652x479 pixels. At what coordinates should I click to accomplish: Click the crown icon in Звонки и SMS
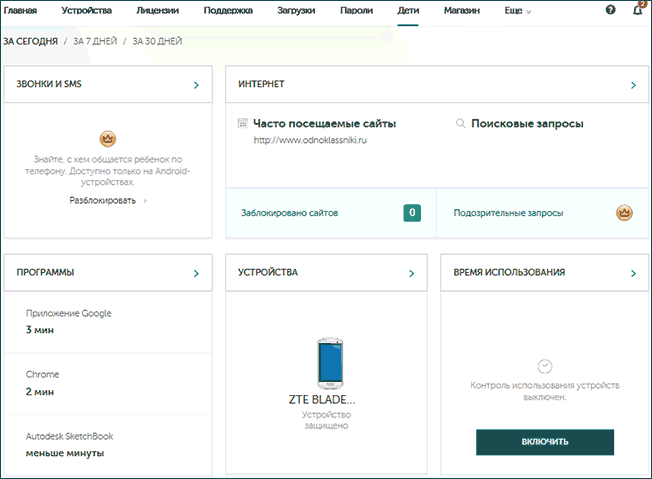point(108,138)
